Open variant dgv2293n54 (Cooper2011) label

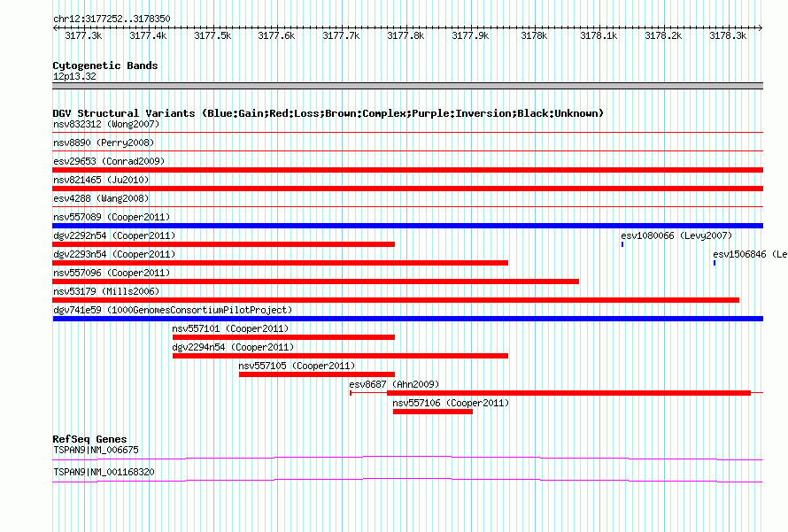point(114,254)
